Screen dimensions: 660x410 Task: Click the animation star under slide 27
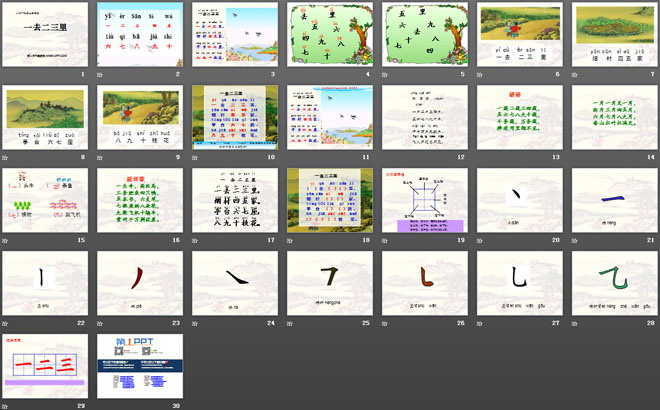(480, 323)
